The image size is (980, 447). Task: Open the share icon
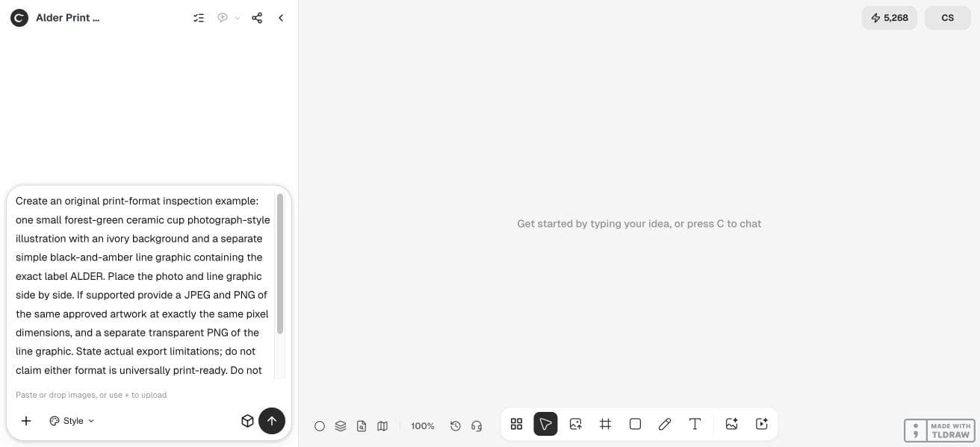point(257,18)
